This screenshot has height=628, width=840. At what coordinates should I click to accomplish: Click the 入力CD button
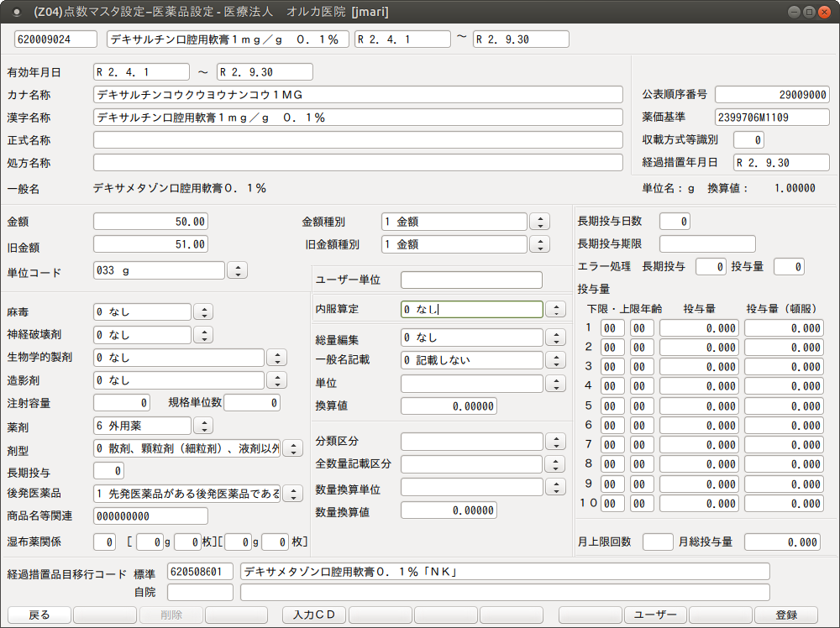coord(313,615)
